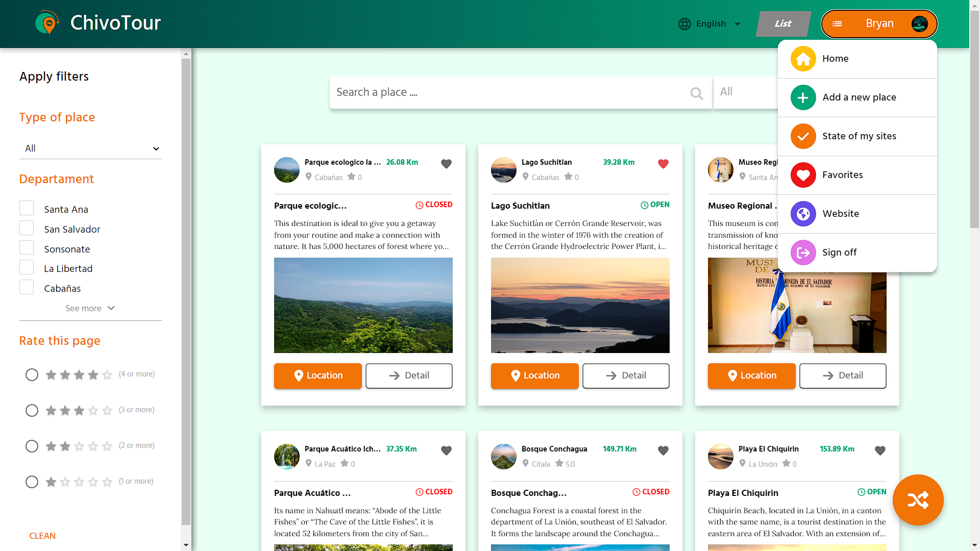Open Lago Suchitlan sunset photo
980x551 pixels.
point(580,305)
